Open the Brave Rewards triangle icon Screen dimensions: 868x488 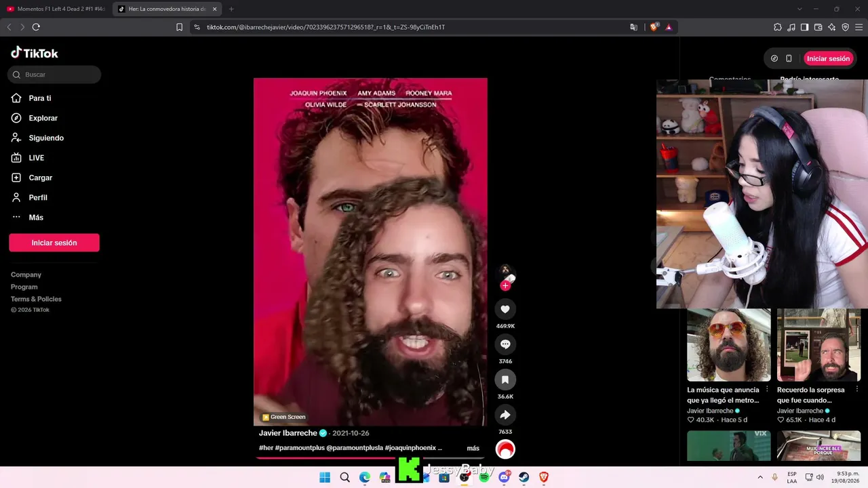pyautogui.click(x=669, y=27)
